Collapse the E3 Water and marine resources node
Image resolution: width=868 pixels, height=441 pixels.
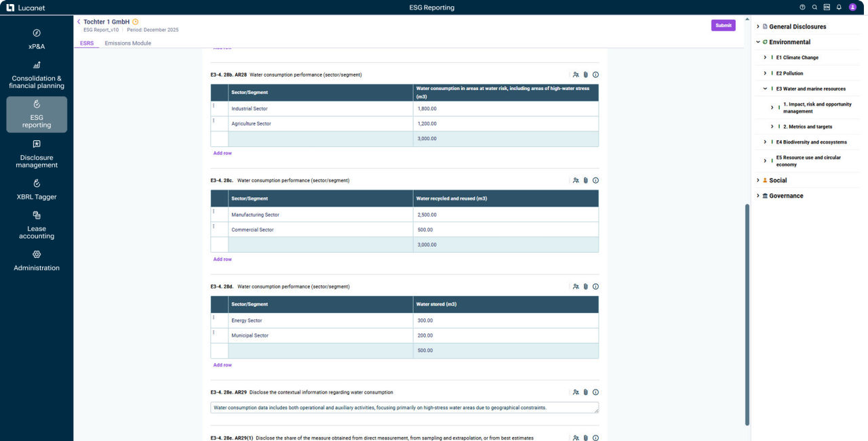(x=765, y=89)
